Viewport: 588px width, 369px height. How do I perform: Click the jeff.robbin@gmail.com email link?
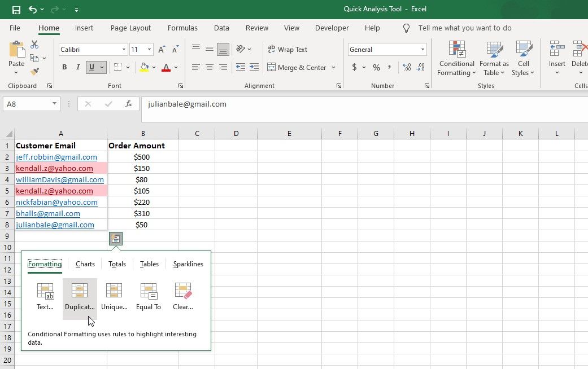[x=56, y=157]
